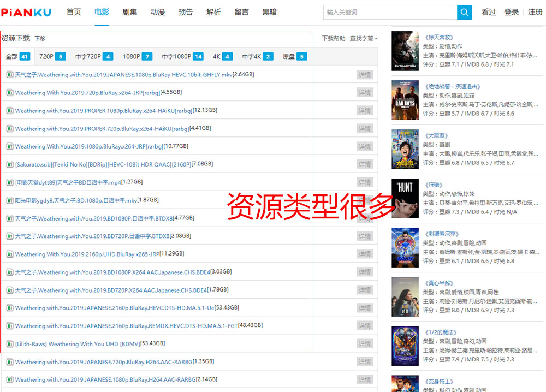Screen dimensions: 546x392
Task: Open the 《刺猬索尼克》 title link
Action: [442, 234]
